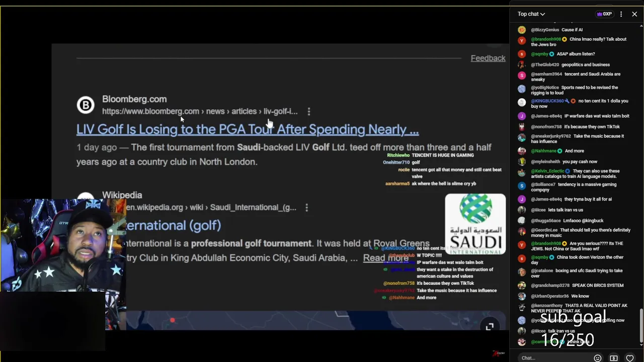
Task: Click the username @GeordinLee
Action: [x=544, y=230]
